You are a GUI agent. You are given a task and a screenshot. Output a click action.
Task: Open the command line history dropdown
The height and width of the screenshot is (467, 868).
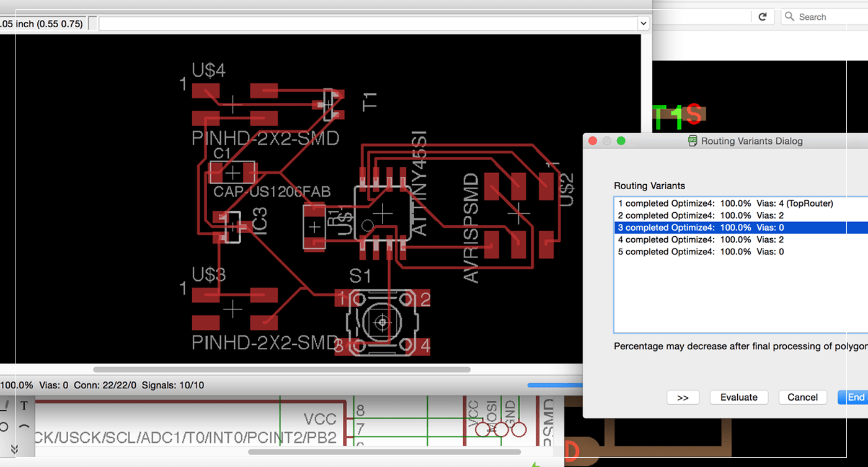pyautogui.click(x=643, y=24)
